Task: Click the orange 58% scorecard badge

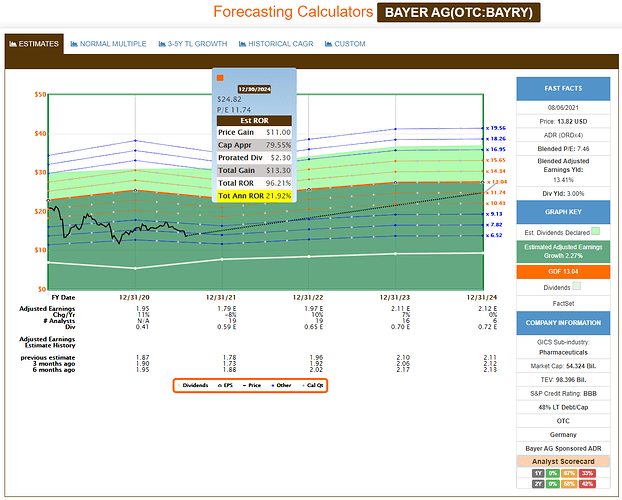Action: click(x=569, y=484)
